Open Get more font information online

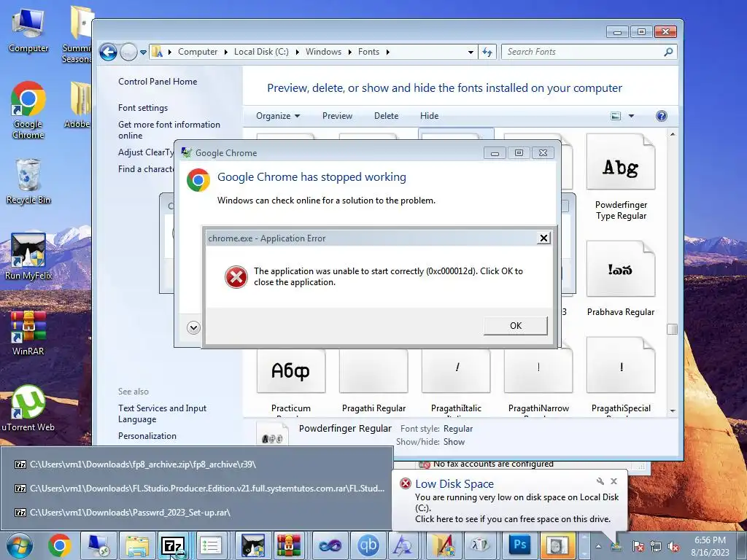(x=169, y=130)
